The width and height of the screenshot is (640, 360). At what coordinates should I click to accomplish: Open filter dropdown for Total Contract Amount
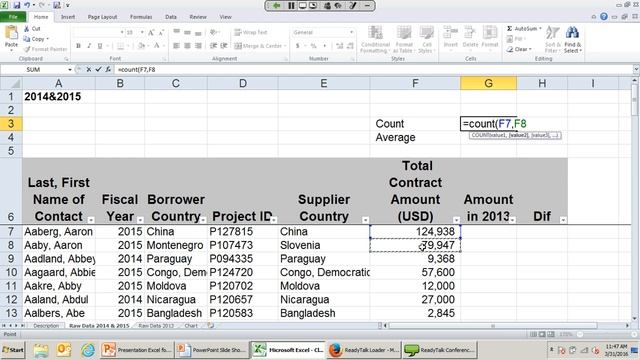point(456,220)
